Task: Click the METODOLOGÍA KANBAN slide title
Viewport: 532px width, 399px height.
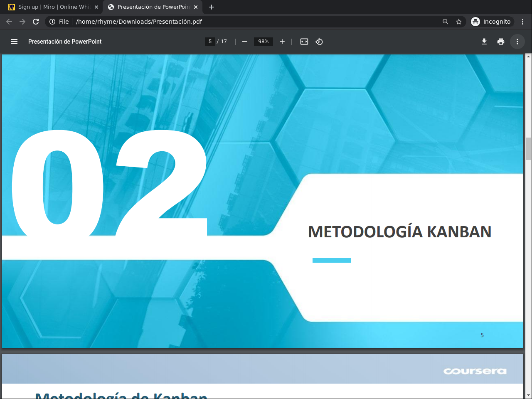Action: [x=399, y=232]
